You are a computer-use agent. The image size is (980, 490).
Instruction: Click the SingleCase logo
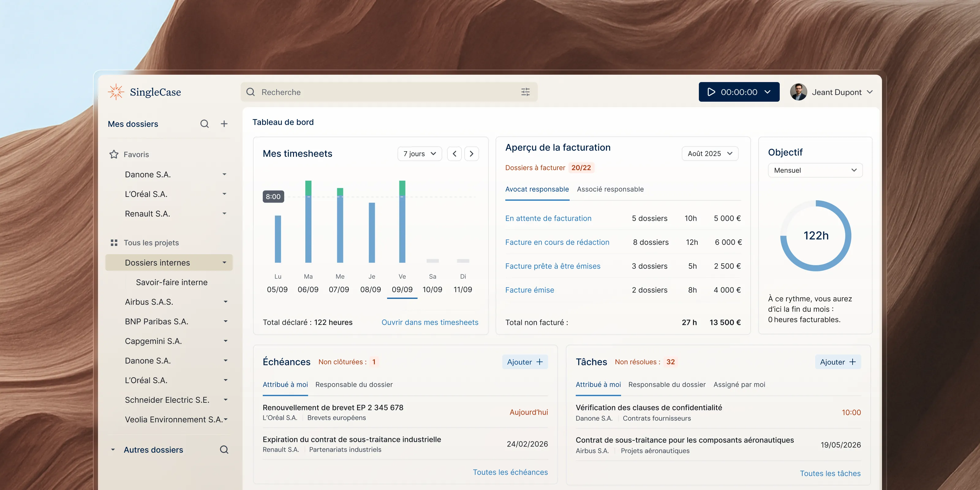145,92
